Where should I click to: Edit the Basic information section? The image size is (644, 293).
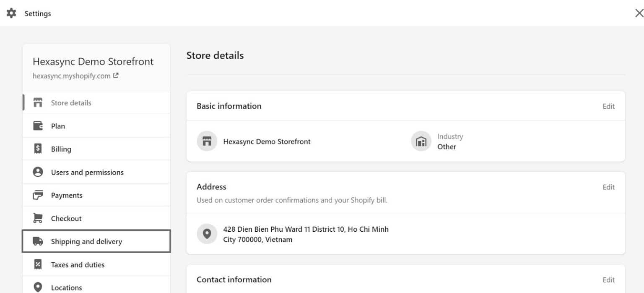tap(608, 106)
